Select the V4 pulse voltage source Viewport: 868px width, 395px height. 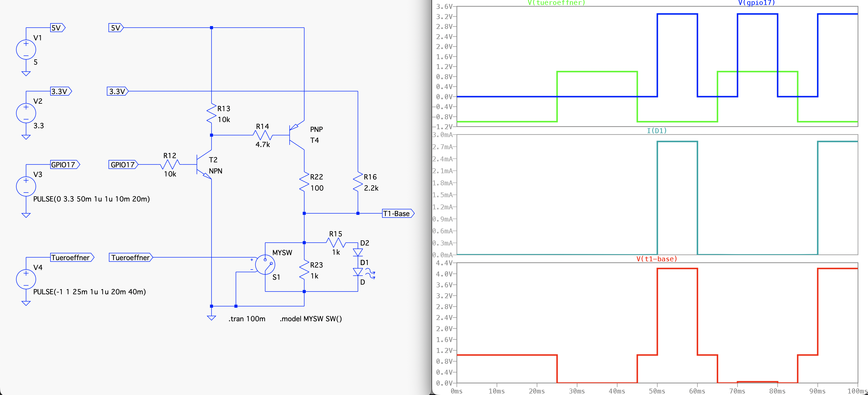coord(26,279)
